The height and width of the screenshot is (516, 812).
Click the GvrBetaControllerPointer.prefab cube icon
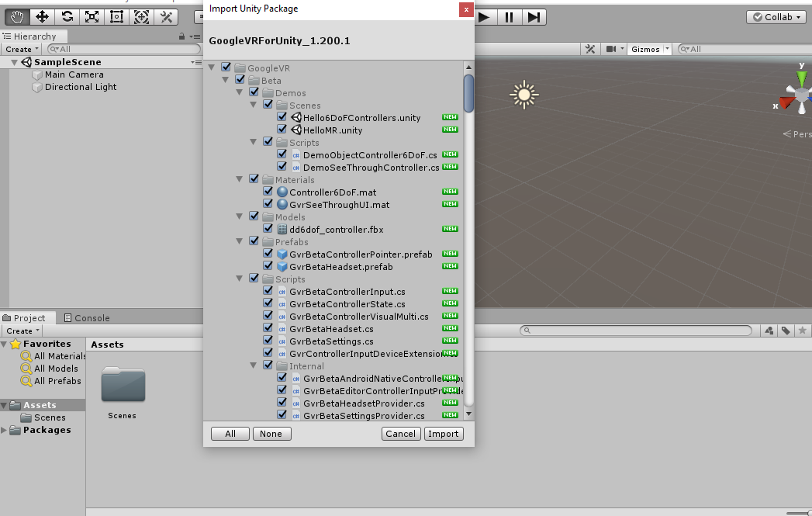tap(282, 255)
